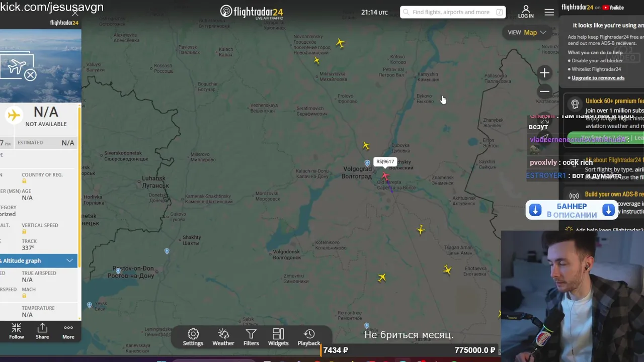Select the yellow aircraft near Enotaevka
Screen dimensions: 644x362
pos(447,270)
